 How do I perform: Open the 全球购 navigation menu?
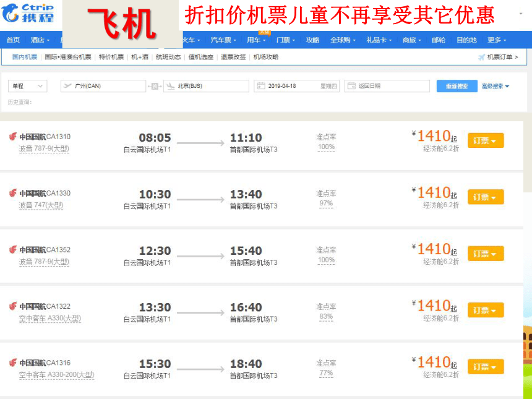coord(343,40)
